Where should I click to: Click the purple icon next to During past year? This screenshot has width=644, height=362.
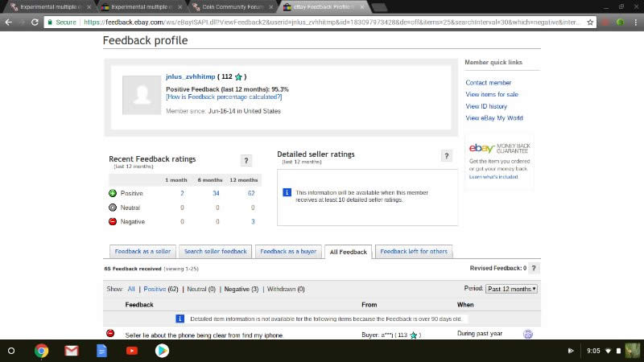(x=528, y=334)
